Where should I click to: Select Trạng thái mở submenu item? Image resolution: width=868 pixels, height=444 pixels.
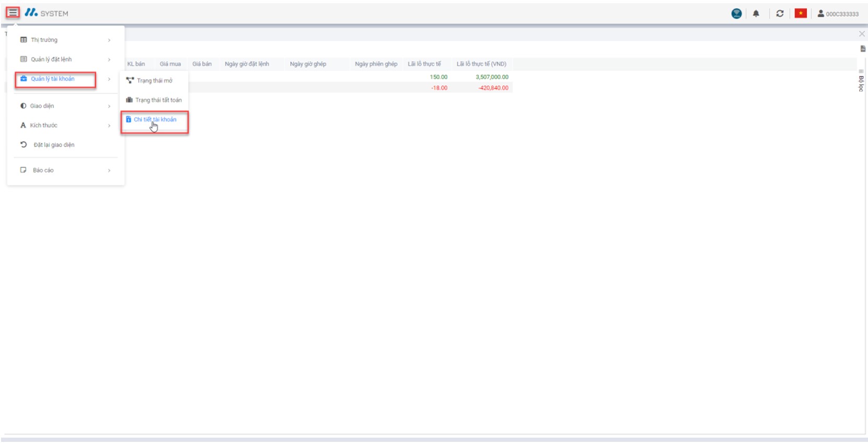154,81
